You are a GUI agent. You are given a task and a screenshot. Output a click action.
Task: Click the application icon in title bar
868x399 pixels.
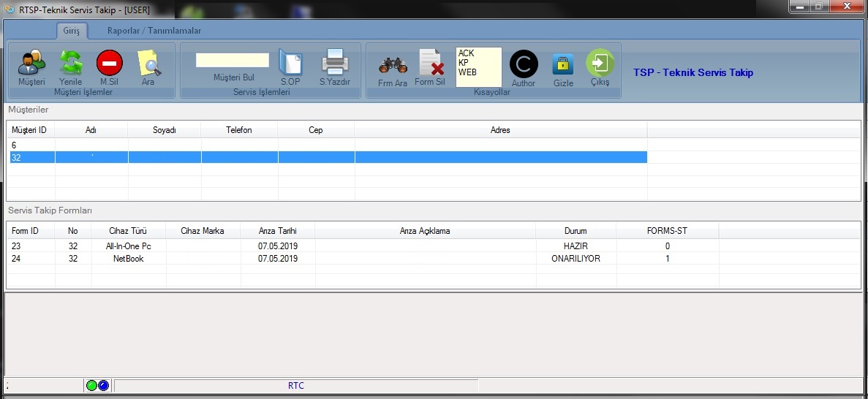click(x=10, y=10)
